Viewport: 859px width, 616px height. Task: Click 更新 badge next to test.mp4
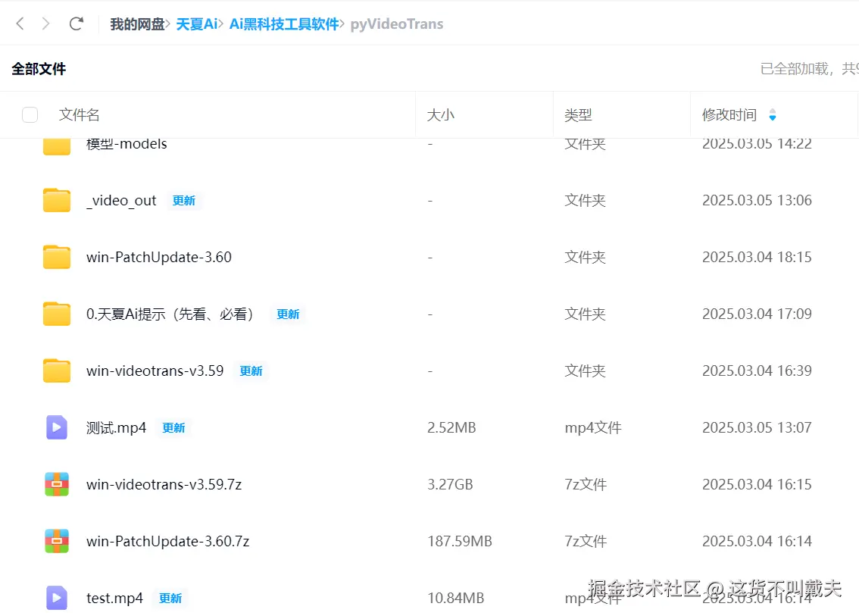(170, 598)
